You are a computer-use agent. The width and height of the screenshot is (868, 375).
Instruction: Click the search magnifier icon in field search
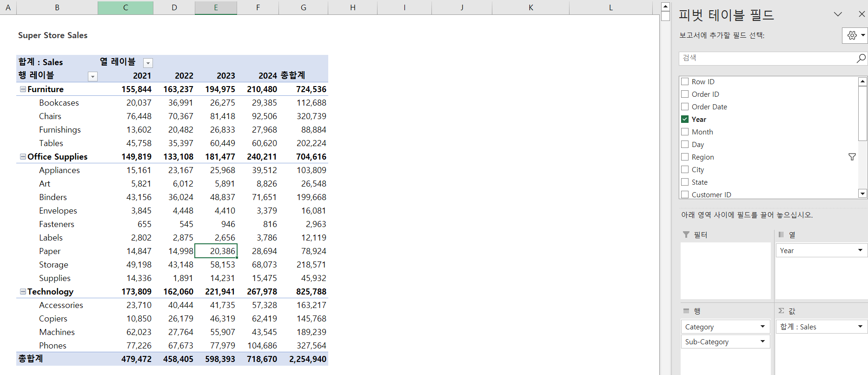click(x=861, y=58)
